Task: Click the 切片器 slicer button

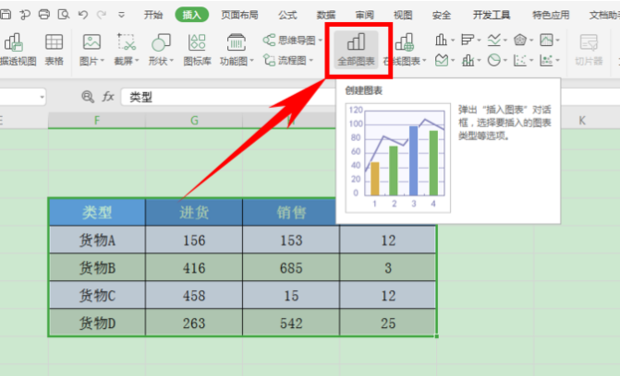Action: coord(588,49)
